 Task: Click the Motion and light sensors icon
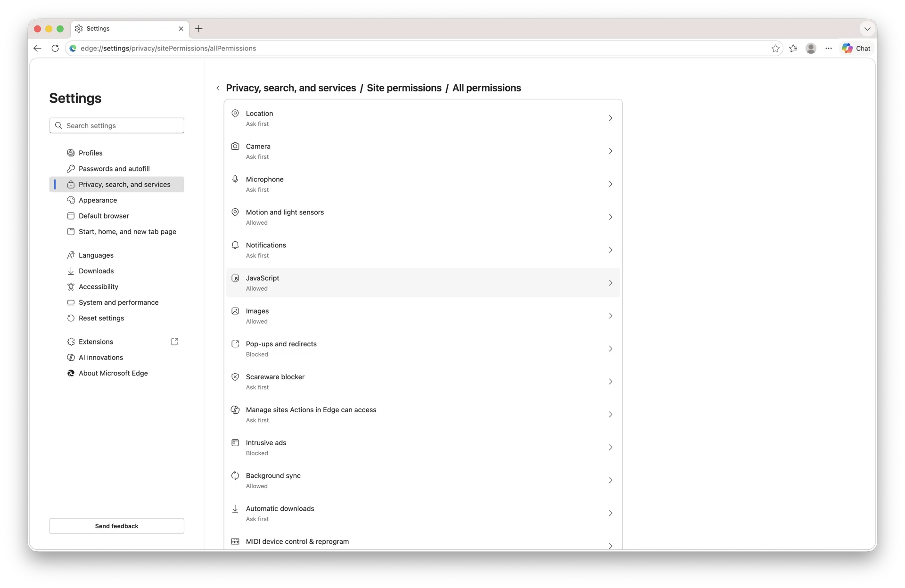pyautogui.click(x=235, y=212)
